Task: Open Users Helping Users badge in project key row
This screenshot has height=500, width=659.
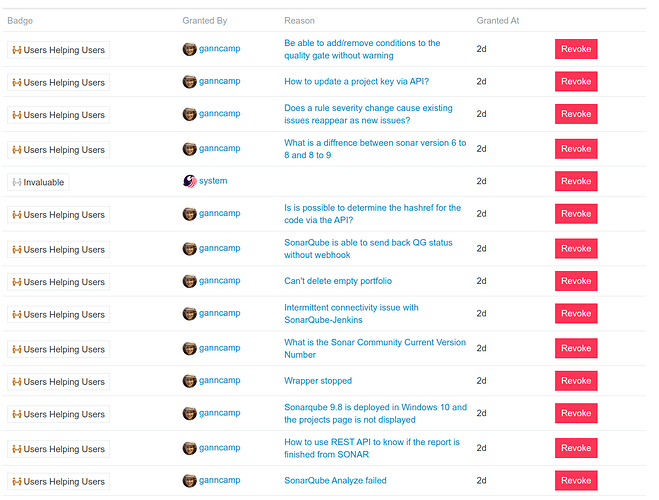Action: tap(58, 82)
